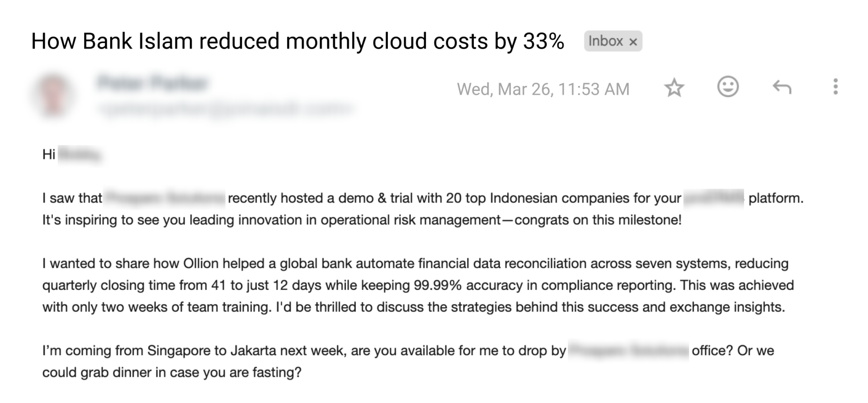Click the blurred sender name
This screenshot has width=868, height=403.
pyautogui.click(x=152, y=83)
